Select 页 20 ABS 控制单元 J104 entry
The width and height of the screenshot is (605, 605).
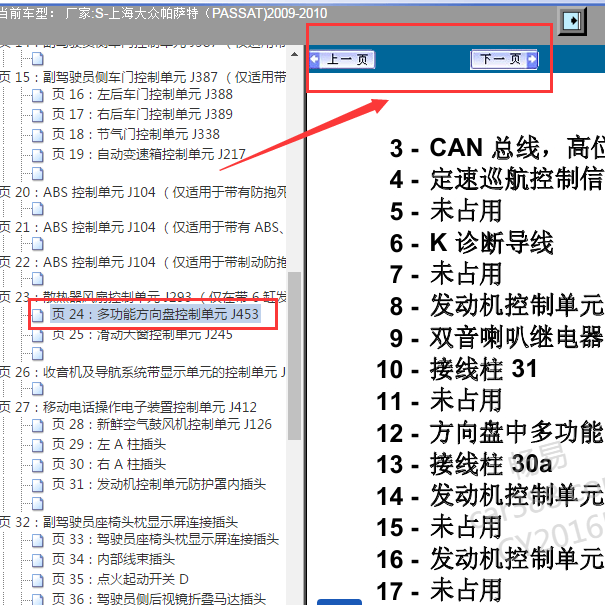(x=143, y=192)
